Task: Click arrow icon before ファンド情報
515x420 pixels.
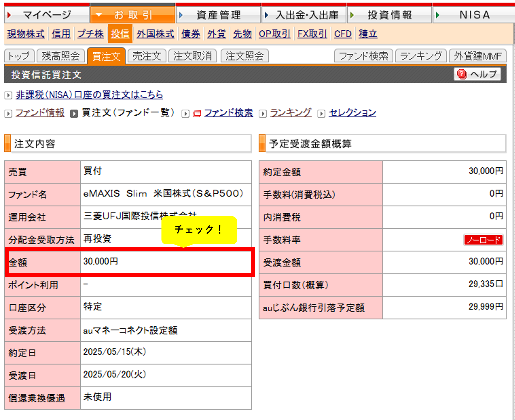Action: point(8,114)
